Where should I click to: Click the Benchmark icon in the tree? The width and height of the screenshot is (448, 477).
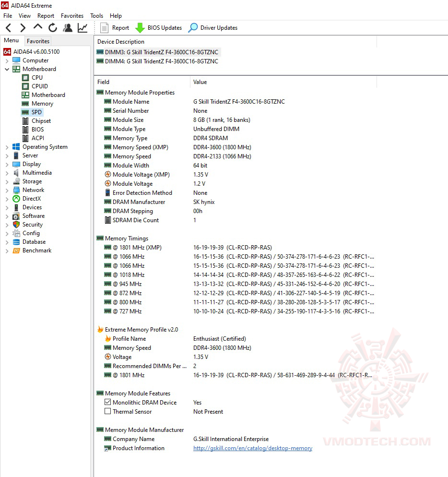coord(16,250)
